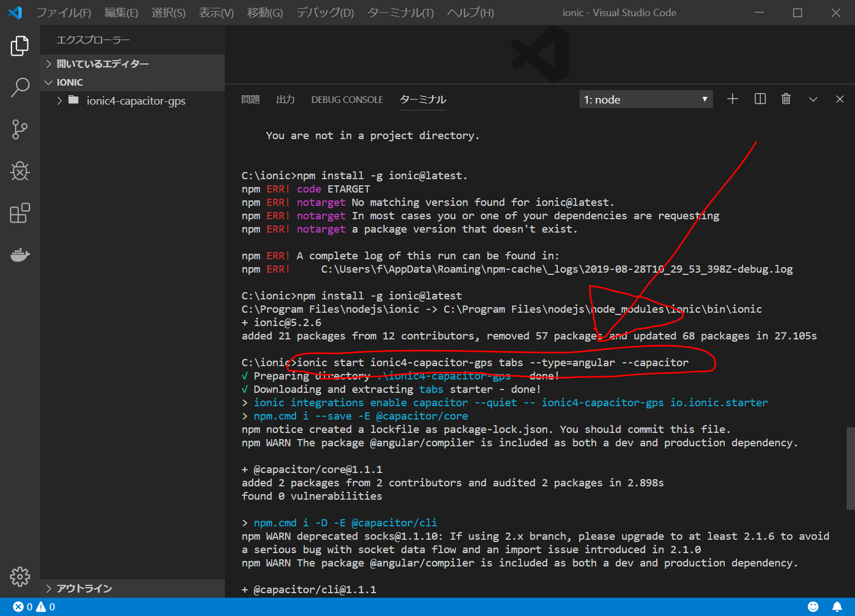Open the Manage gear settings icon

click(20, 576)
